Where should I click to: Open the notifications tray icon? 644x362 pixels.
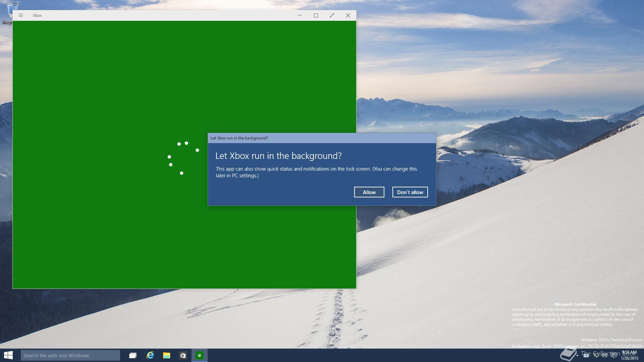point(614,355)
